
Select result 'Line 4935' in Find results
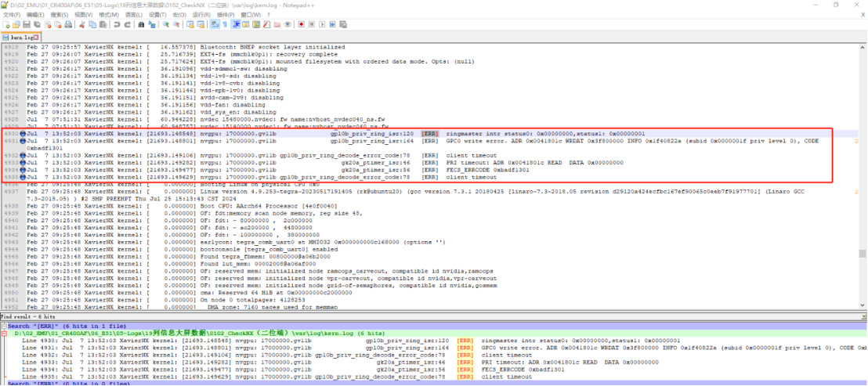coord(277,377)
